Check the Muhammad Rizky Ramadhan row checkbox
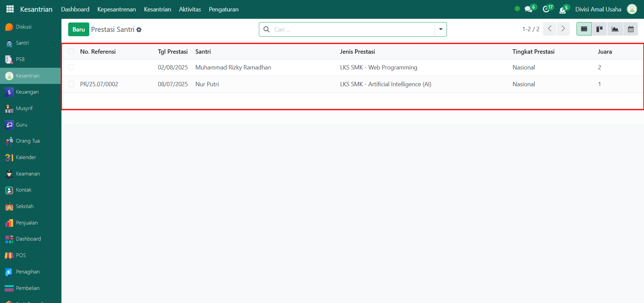This screenshot has width=644, height=303. point(71,67)
